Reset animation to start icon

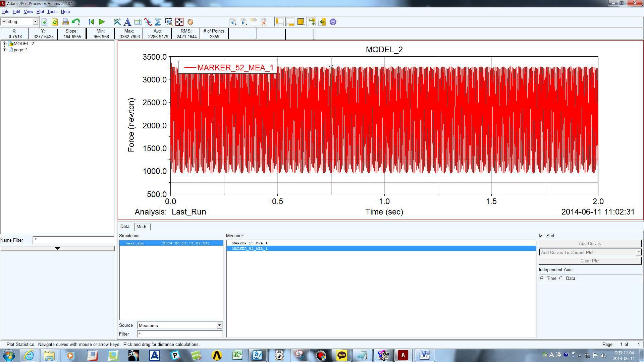(x=91, y=22)
